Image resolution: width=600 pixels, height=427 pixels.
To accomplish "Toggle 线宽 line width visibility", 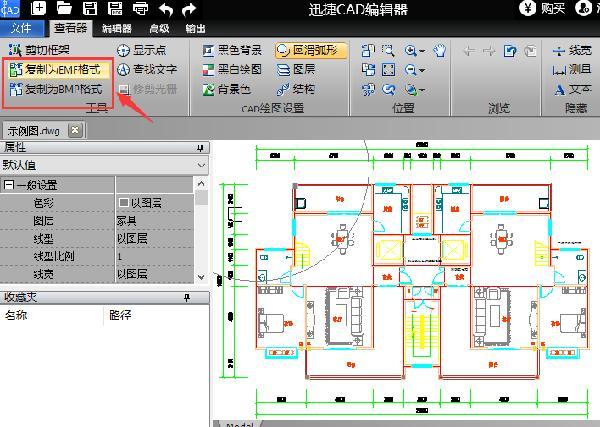I will click(x=572, y=50).
